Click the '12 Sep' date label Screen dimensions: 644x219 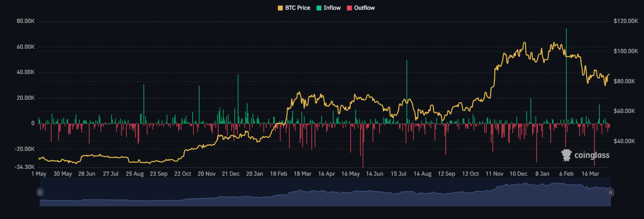(x=446, y=174)
